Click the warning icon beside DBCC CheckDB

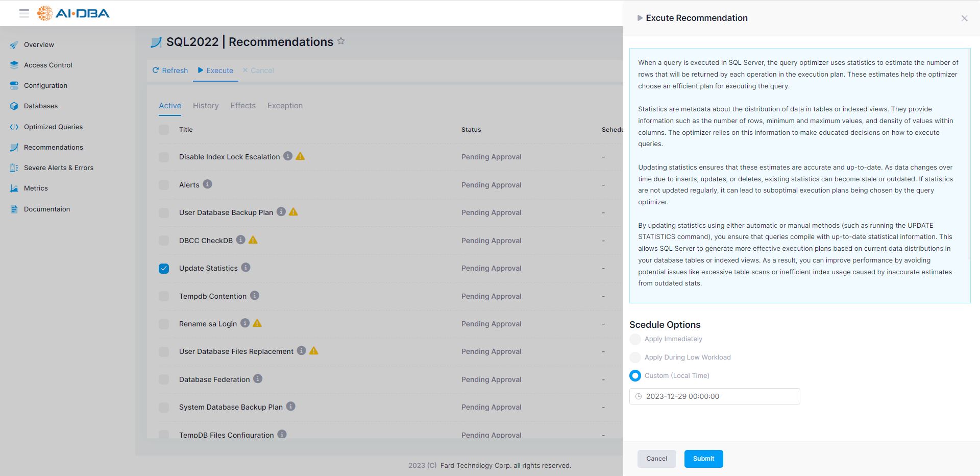pos(253,240)
